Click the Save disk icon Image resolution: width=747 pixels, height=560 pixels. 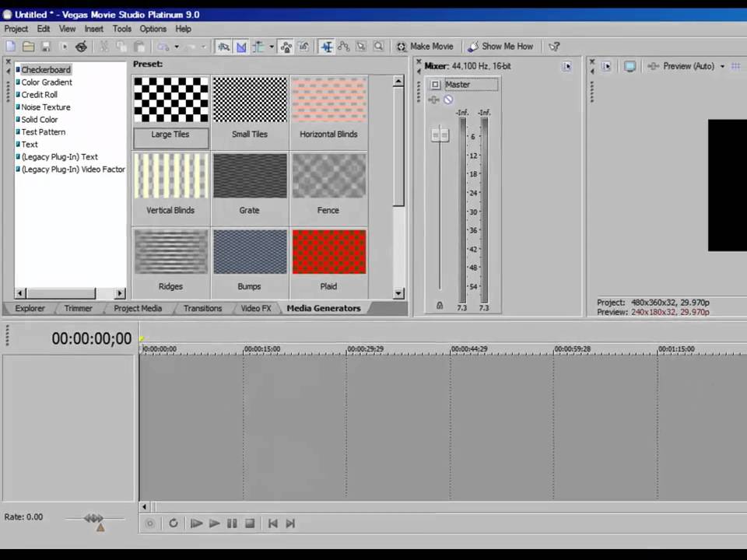point(46,46)
